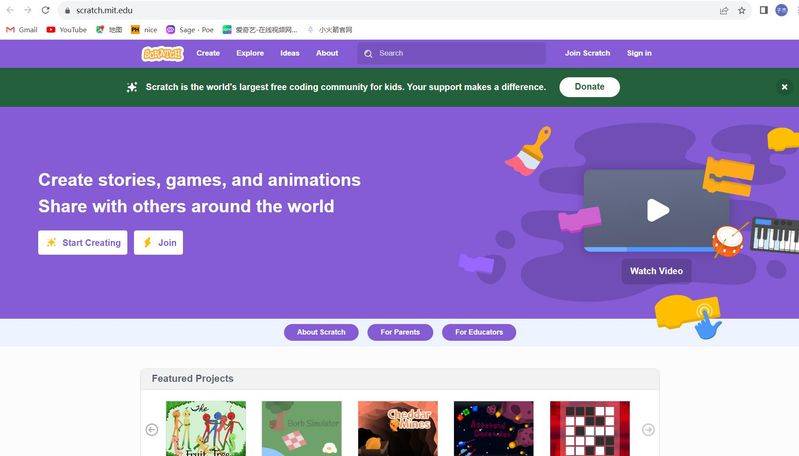View site lock information
Image resolution: width=799 pixels, height=456 pixels.
pyautogui.click(x=67, y=10)
